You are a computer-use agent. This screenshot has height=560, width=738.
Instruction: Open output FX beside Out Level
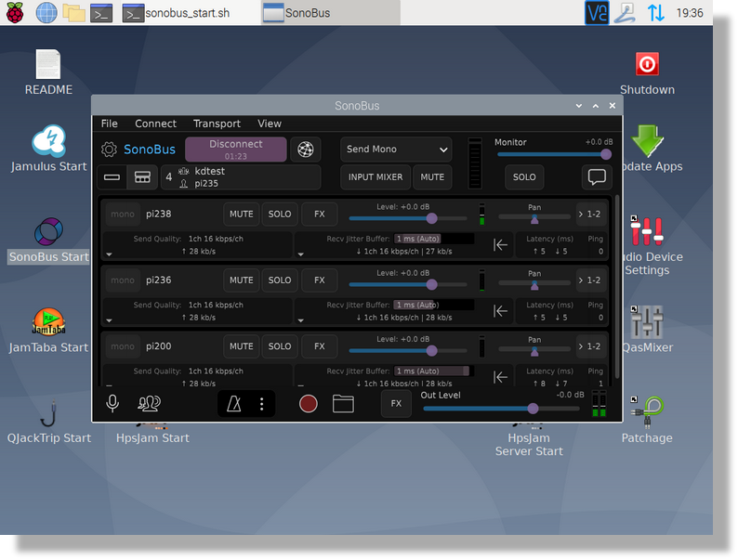[396, 403]
